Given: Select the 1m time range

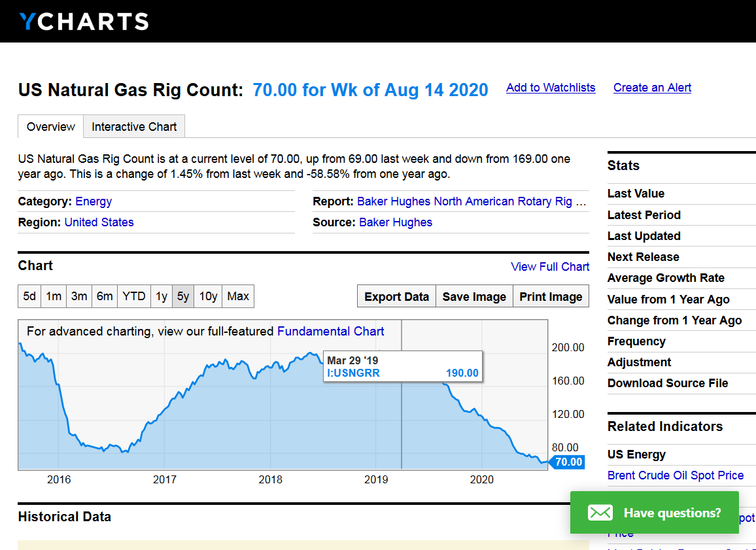Looking at the screenshot, I should pyautogui.click(x=54, y=296).
